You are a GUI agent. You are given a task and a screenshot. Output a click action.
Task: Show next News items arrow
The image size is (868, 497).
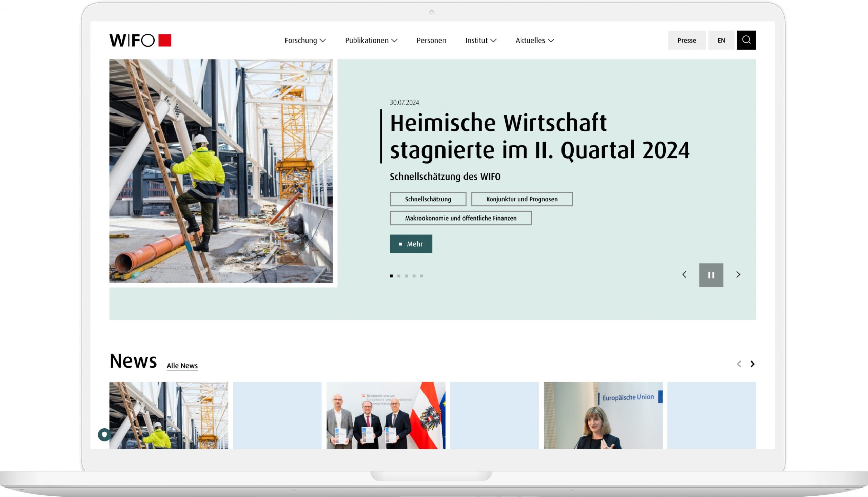coord(752,364)
